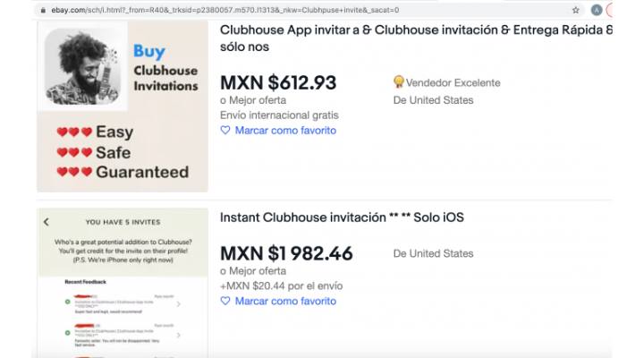This screenshot has width=644, height=358.
Task: Click 'Marcar como favorito' text on iOS listing
Action: click(x=285, y=301)
